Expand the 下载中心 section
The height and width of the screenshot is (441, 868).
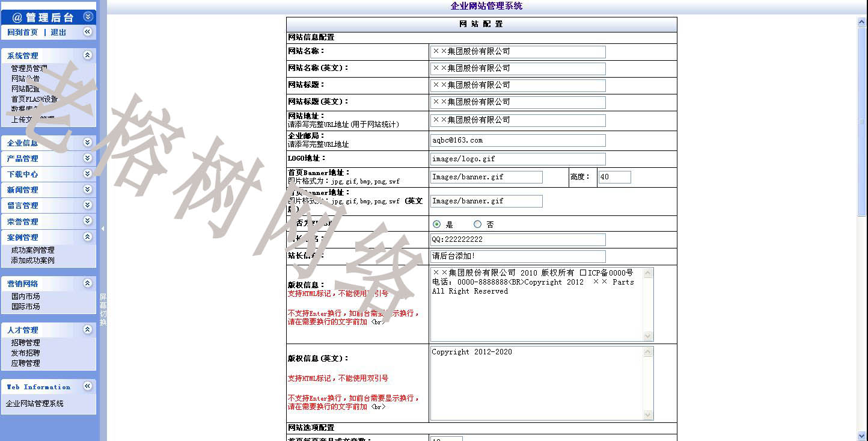click(x=88, y=174)
